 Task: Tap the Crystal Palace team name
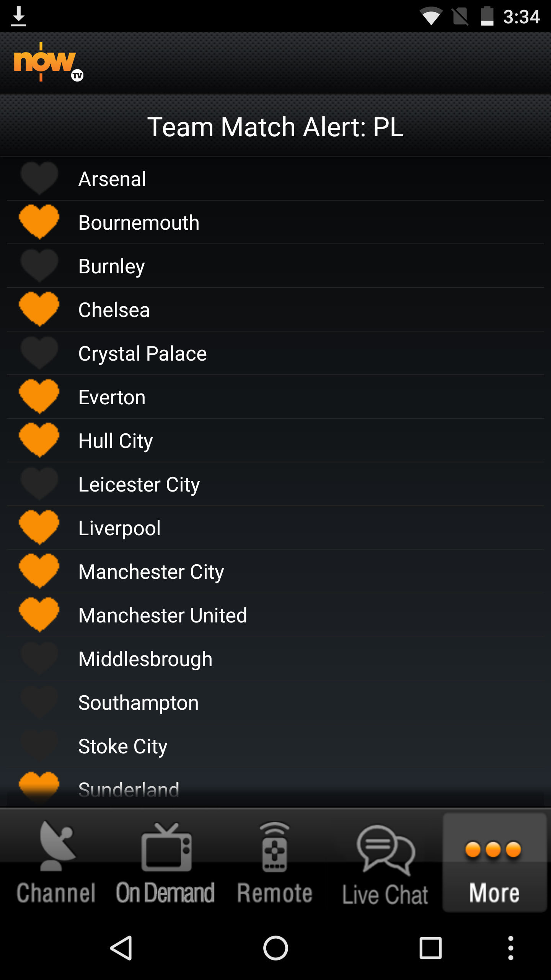[142, 354]
